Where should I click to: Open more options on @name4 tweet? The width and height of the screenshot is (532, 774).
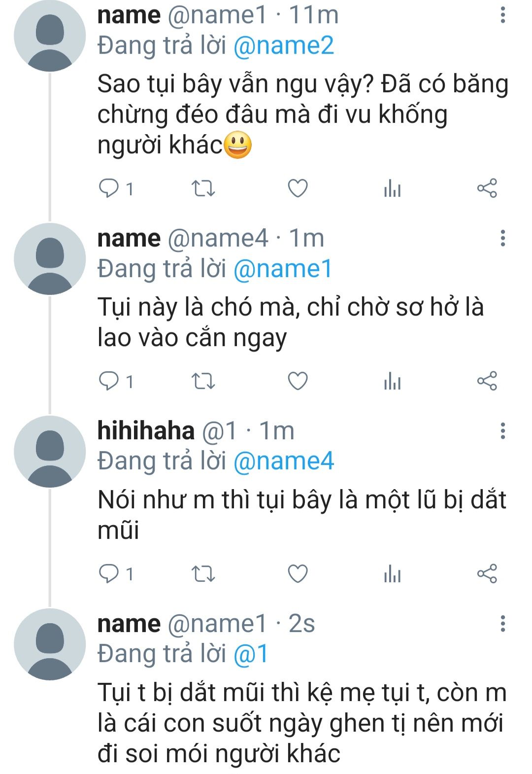(x=502, y=238)
